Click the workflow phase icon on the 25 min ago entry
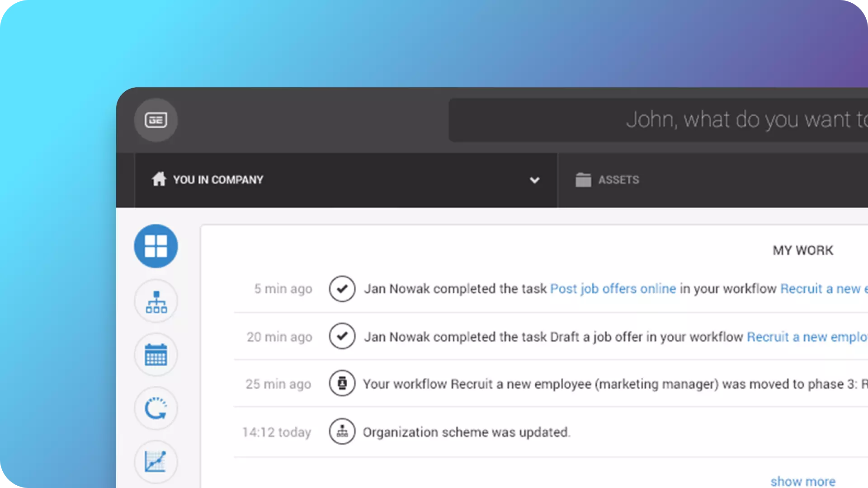The height and width of the screenshot is (488, 868). (342, 384)
